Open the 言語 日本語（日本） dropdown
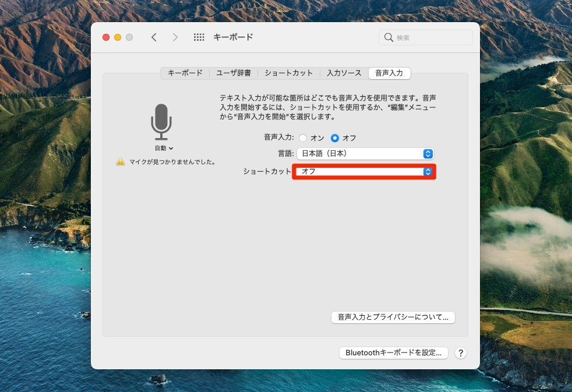The height and width of the screenshot is (392, 572). [x=365, y=154]
